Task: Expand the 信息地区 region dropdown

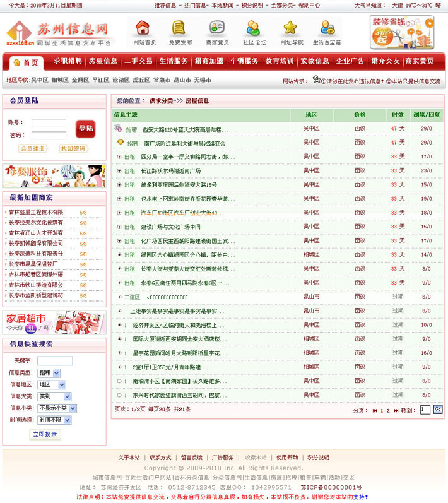Action: point(49,384)
